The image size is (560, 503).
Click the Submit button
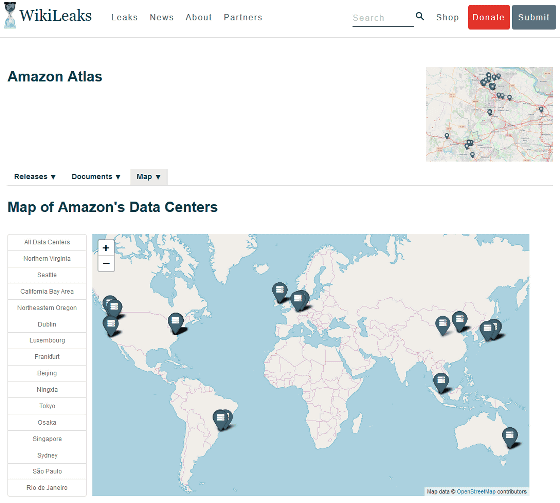(534, 17)
